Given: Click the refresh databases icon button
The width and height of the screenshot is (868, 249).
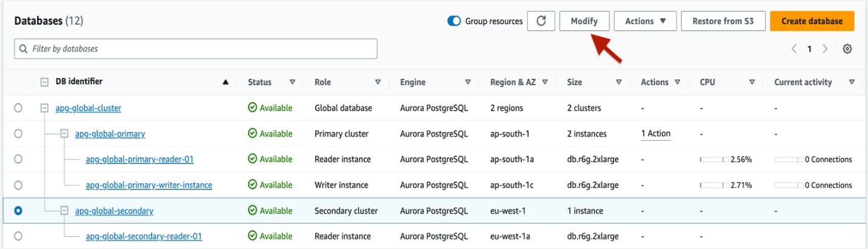Looking at the screenshot, I should (x=541, y=21).
